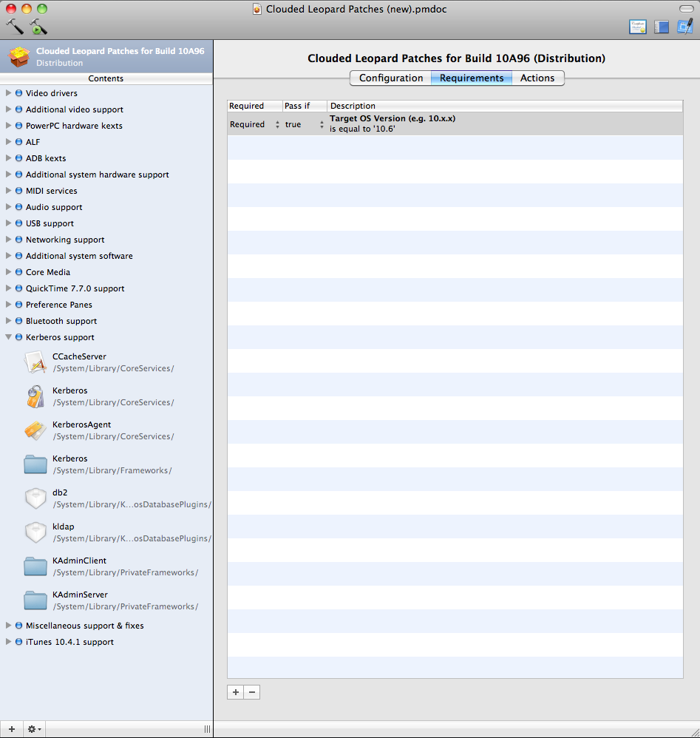Select Clouded Leopard Patches Distribution header
Screen dimensions: 700x738
pos(106,56)
